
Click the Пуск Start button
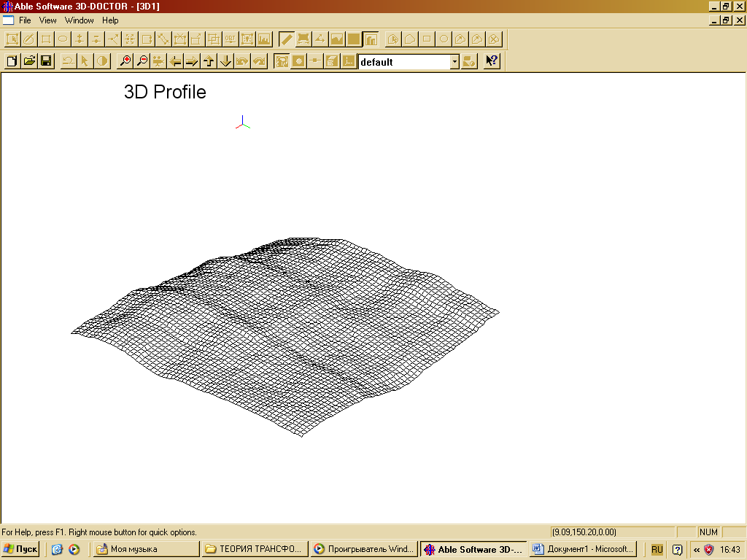click(20, 549)
